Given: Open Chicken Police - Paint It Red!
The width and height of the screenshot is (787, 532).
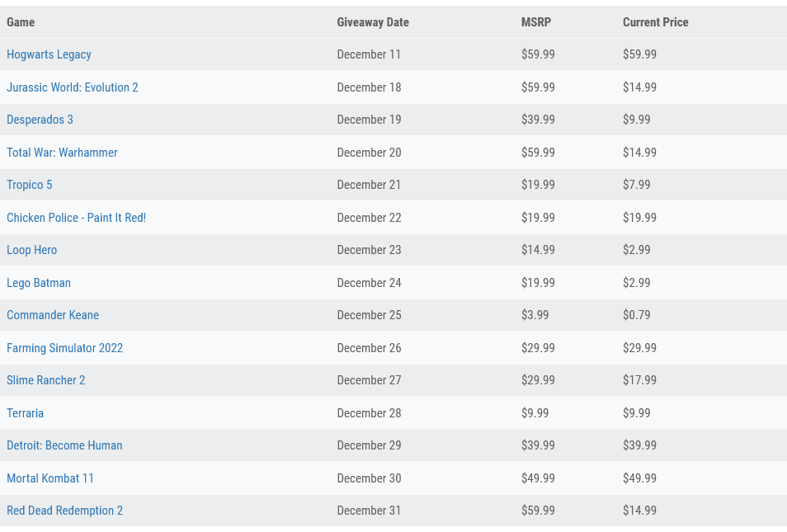Looking at the screenshot, I should [76, 217].
